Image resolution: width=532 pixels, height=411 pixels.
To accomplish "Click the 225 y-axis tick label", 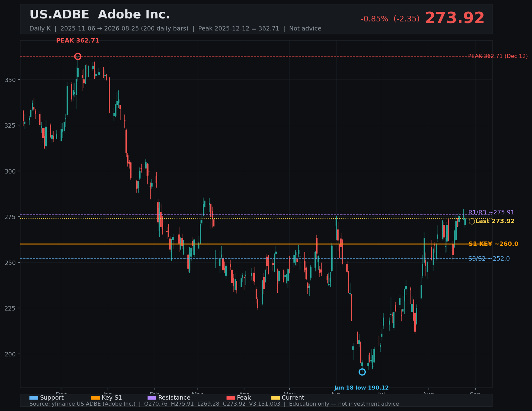I will (10, 308).
